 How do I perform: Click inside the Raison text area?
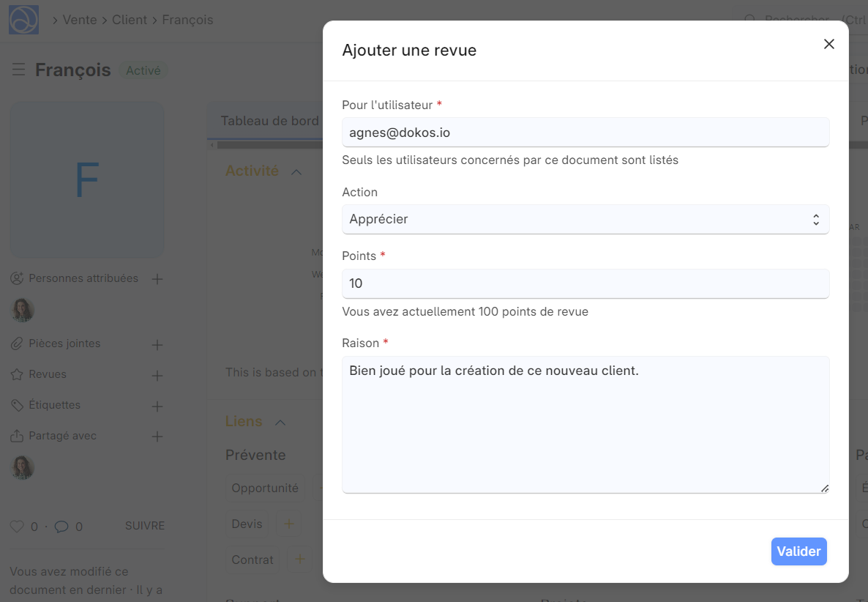(585, 424)
